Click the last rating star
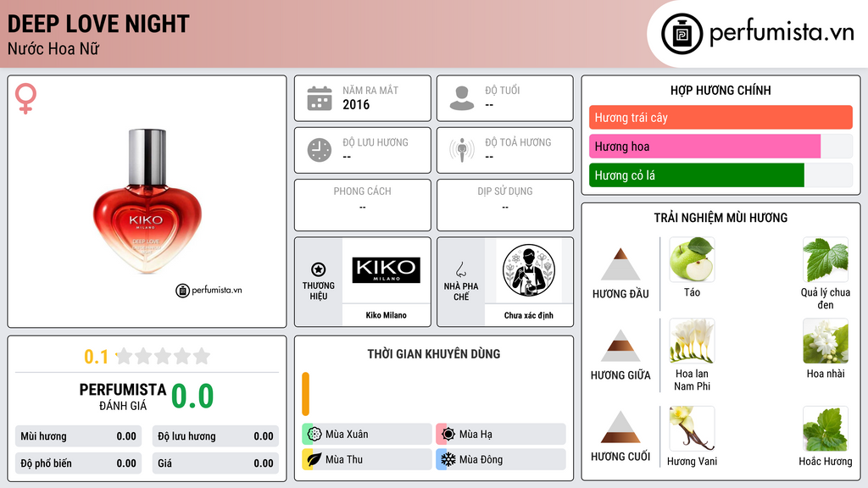 pyautogui.click(x=202, y=356)
